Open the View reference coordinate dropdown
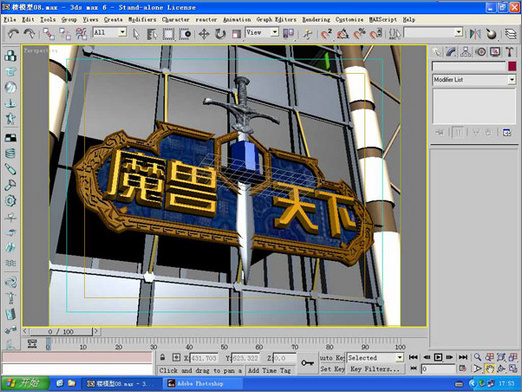 tap(262, 32)
